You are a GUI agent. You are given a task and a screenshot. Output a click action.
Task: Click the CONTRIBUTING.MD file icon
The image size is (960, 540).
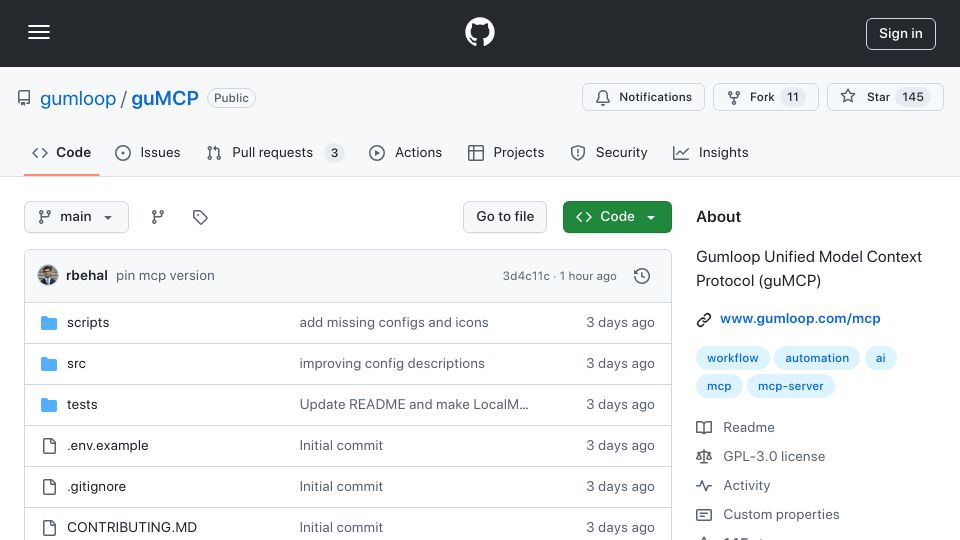[49, 528]
